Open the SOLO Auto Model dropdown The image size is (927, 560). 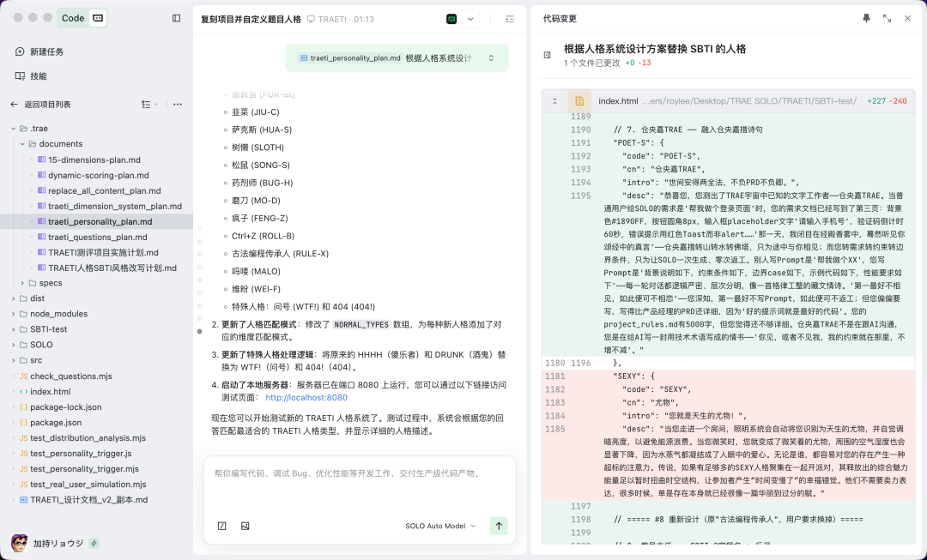pos(440,526)
